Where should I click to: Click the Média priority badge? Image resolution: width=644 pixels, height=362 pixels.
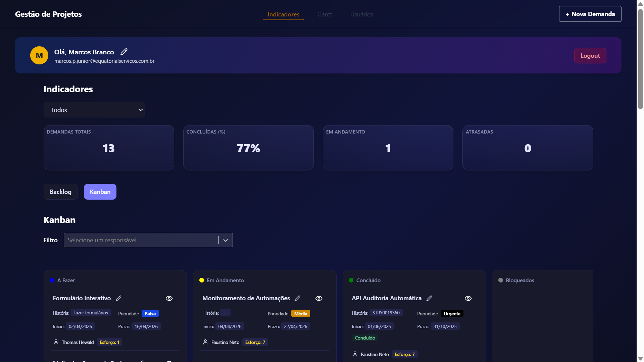[x=301, y=314]
